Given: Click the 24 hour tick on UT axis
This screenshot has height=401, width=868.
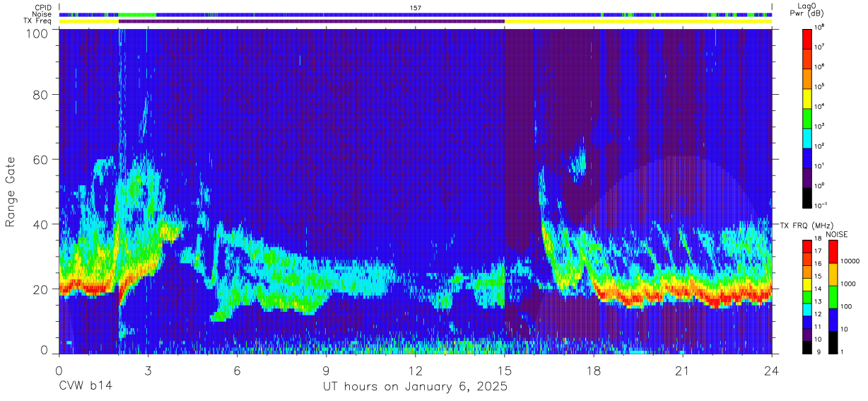Looking at the screenshot, I should click(x=772, y=370).
